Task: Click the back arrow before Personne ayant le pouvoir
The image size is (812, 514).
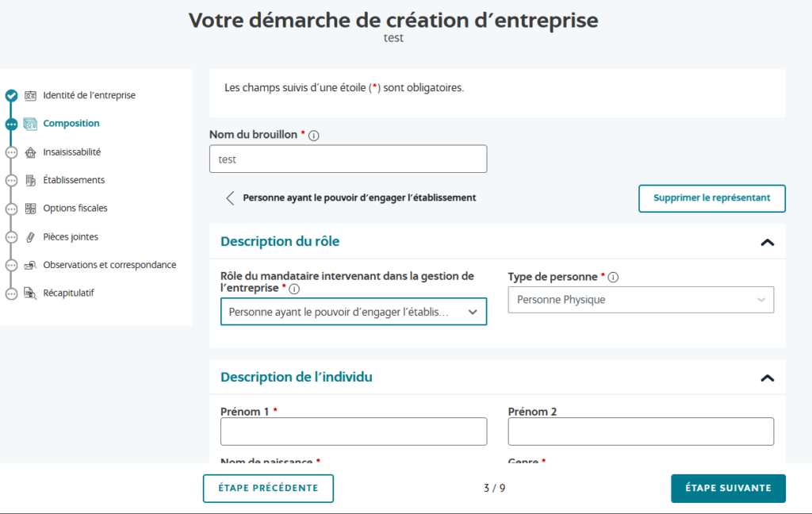Action: 231,198
